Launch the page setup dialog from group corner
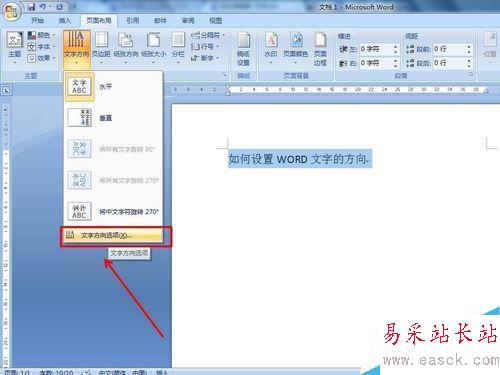Viewport: 500px width, 375px height. pyautogui.click(x=225, y=75)
